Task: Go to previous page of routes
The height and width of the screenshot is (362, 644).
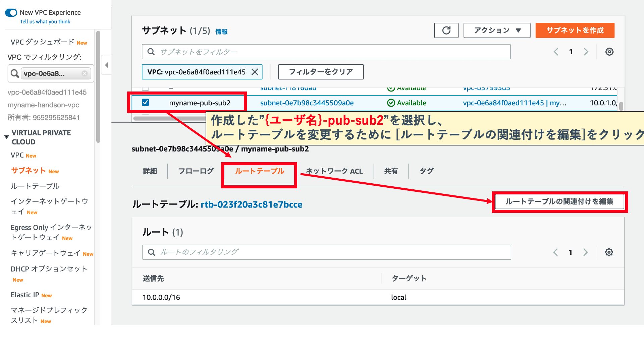Action: point(555,252)
